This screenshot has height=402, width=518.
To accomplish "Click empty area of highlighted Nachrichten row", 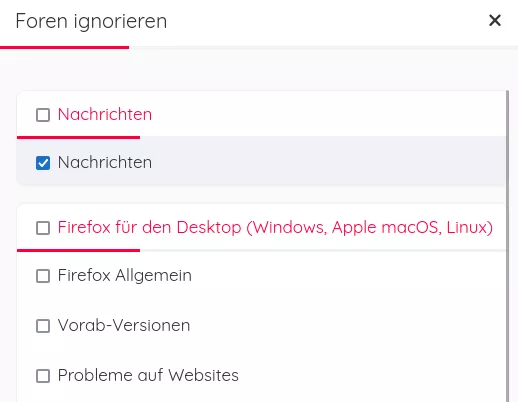I will pos(328,162).
